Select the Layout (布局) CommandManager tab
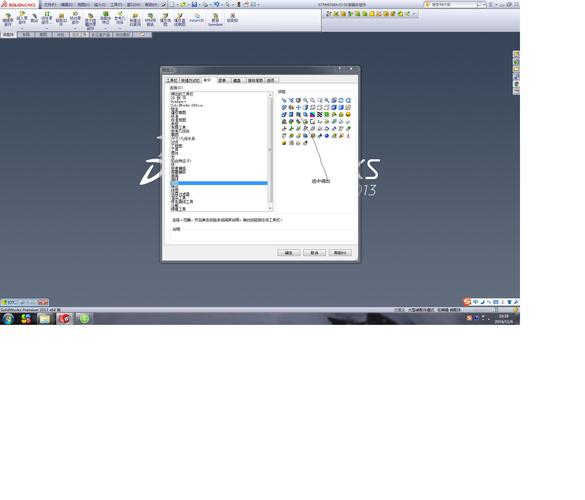Image resolution: width=585 pixels, height=500 pixels. coord(26,35)
